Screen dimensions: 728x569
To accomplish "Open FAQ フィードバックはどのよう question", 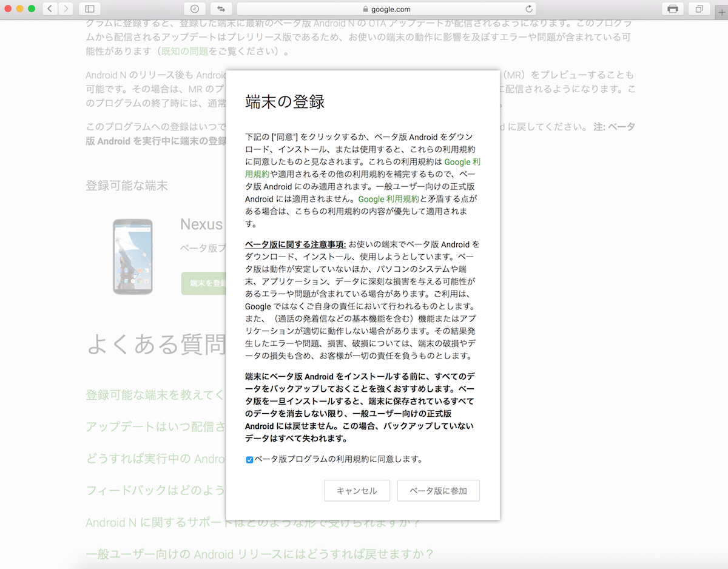I will click(x=156, y=490).
